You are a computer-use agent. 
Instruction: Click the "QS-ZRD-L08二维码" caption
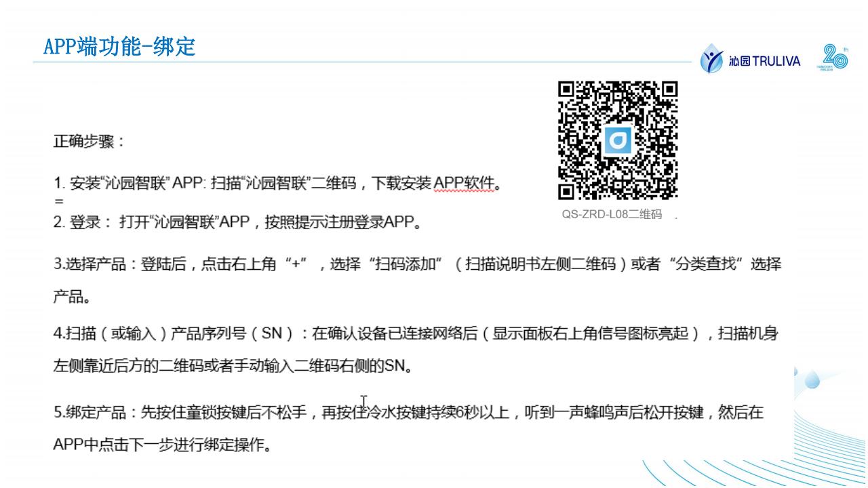tap(611, 215)
